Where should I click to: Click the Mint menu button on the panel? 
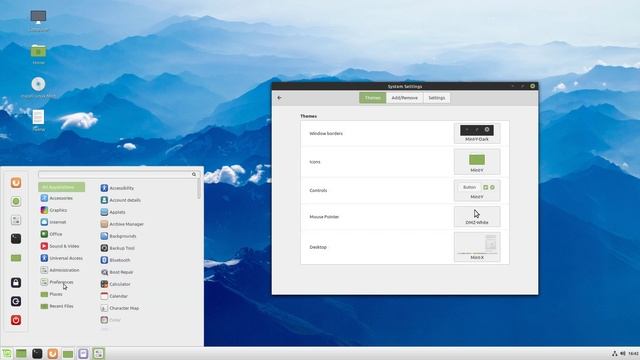[x=7, y=353]
